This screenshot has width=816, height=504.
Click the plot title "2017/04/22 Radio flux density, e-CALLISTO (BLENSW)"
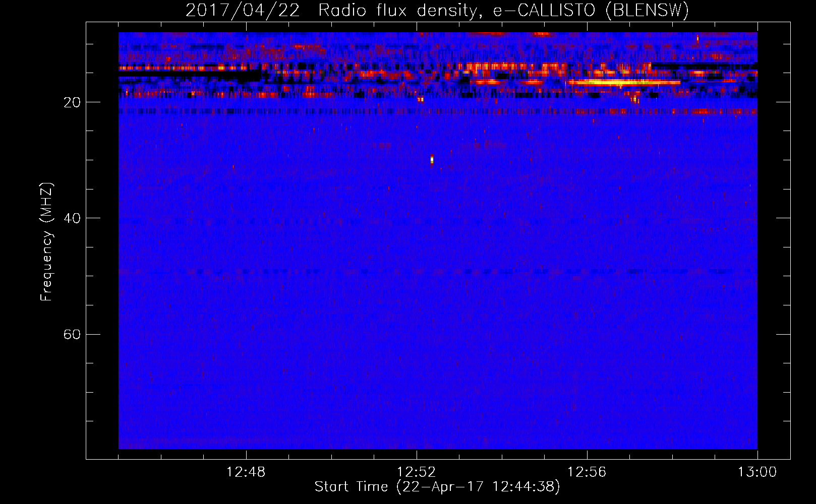click(437, 10)
